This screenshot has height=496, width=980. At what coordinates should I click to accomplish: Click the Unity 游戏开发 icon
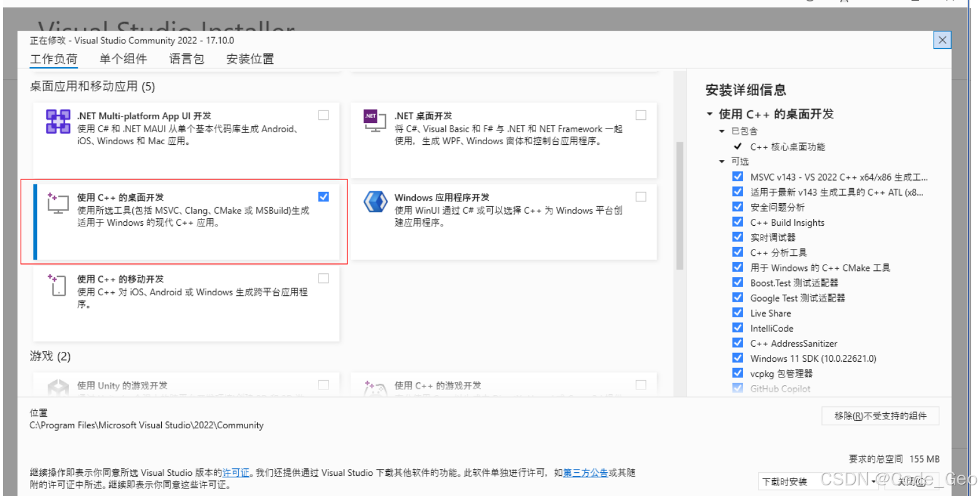point(58,387)
